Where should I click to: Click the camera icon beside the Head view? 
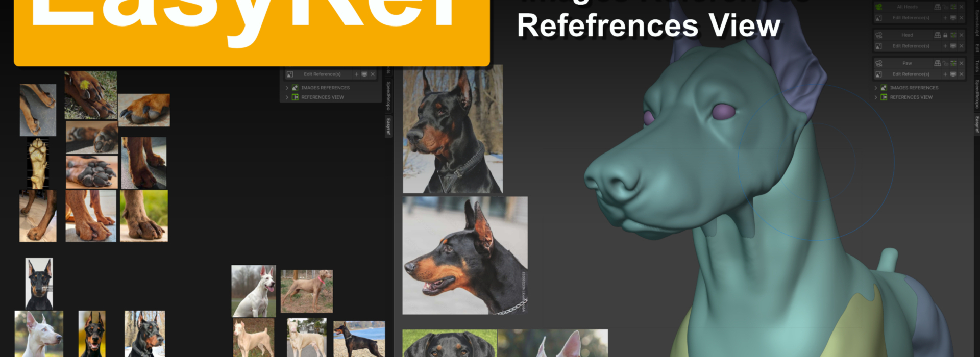click(878, 35)
